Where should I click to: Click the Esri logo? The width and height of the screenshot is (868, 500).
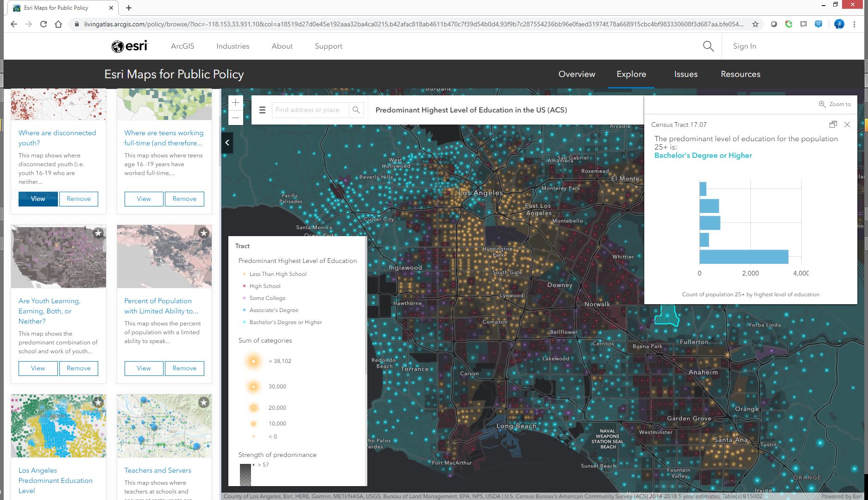click(130, 46)
